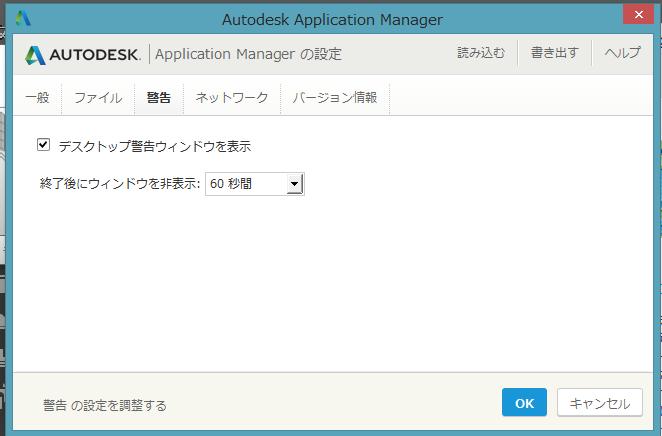Click the 終了後にウィンドウを非表示 label
Screen dimensions: 662x436
point(119,184)
